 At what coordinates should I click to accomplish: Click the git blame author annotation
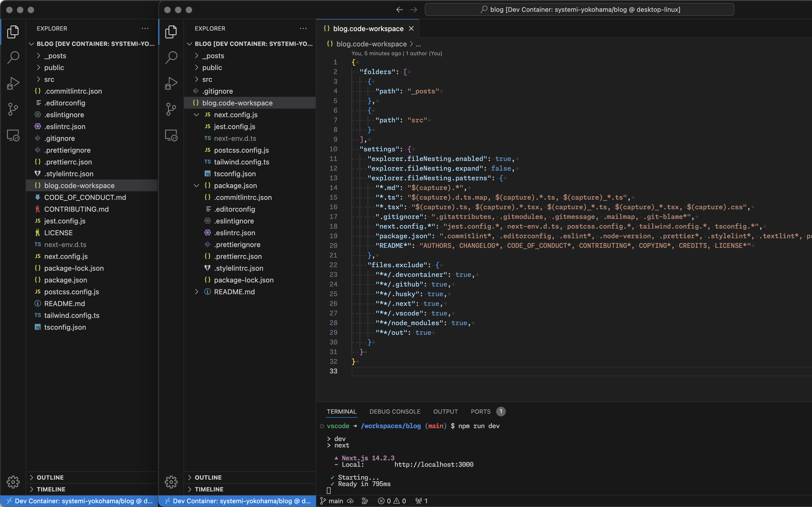tap(397, 53)
